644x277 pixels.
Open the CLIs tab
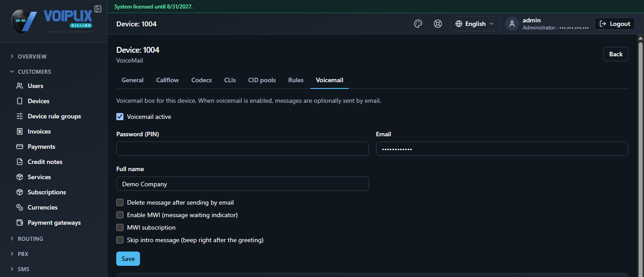[x=230, y=80]
